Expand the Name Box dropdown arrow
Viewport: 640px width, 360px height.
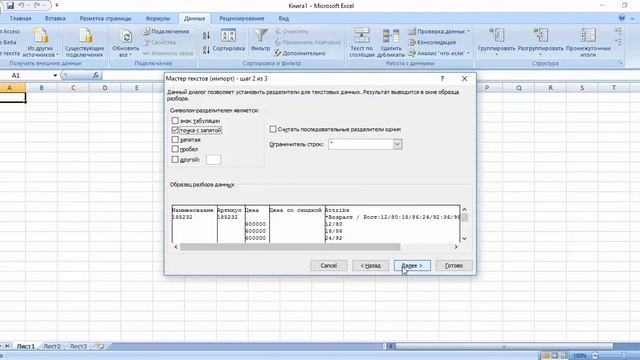(x=55, y=75)
